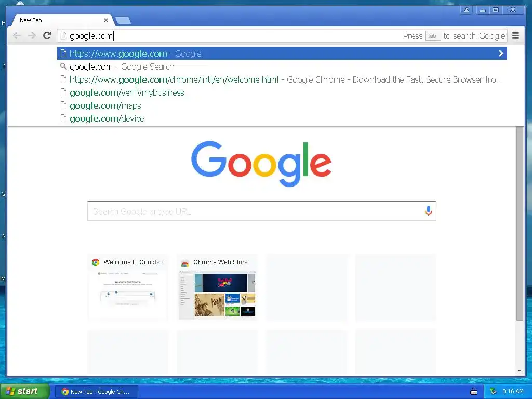Open the Windows Start menu

24,391
